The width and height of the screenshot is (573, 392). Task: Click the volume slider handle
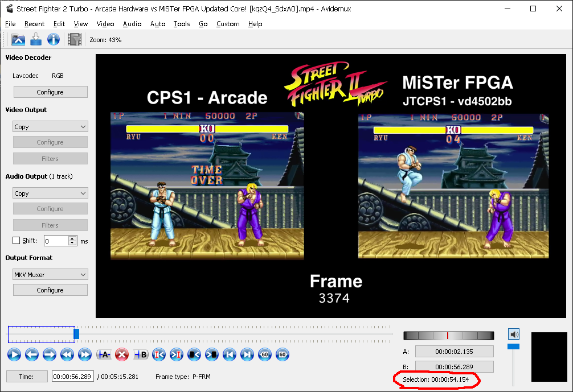pos(513,346)
